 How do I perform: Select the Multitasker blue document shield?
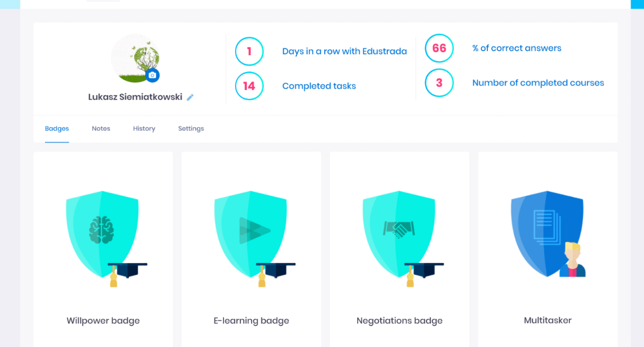click(x=547, y=234)
